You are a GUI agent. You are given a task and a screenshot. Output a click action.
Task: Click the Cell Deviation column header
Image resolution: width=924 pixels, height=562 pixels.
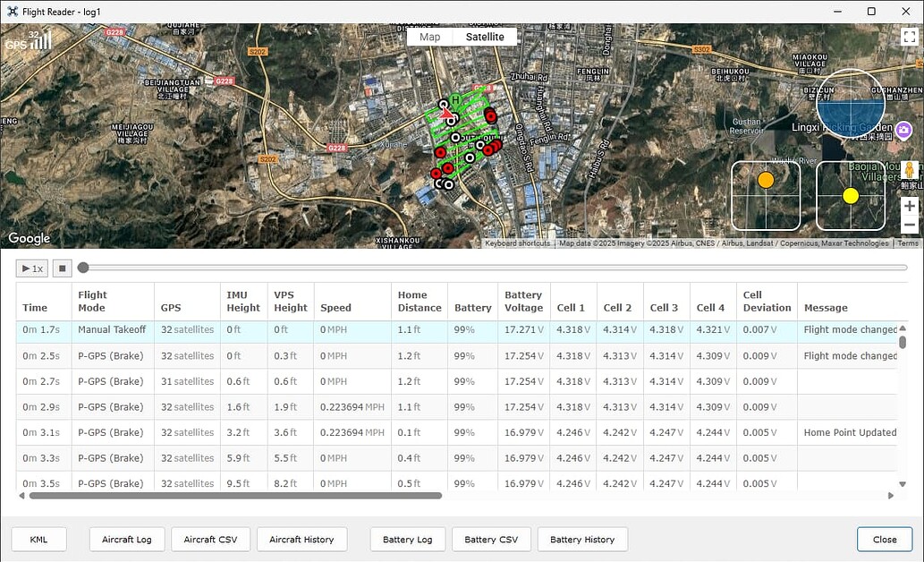pyautogui.click(x=767, y=301)
